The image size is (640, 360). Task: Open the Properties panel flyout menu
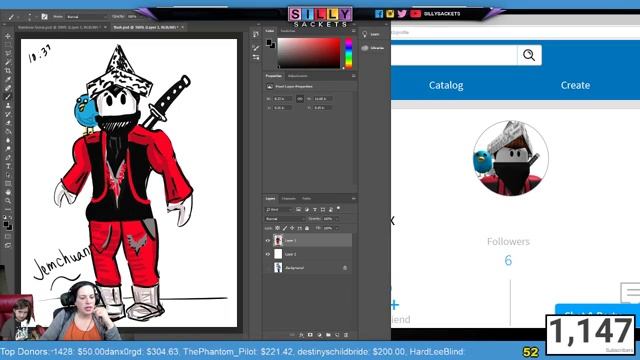click(353, 76)
